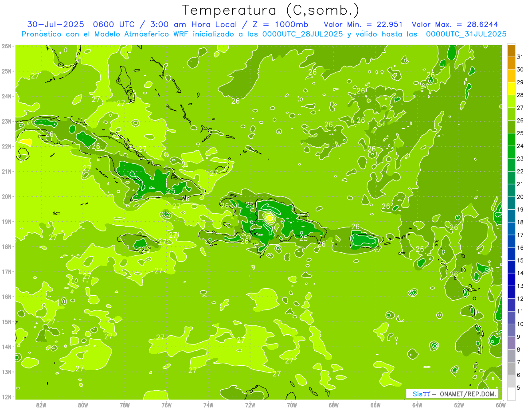Click the color scale value 22
Viewport: 532px width, 411px height.
pos(520,171)
